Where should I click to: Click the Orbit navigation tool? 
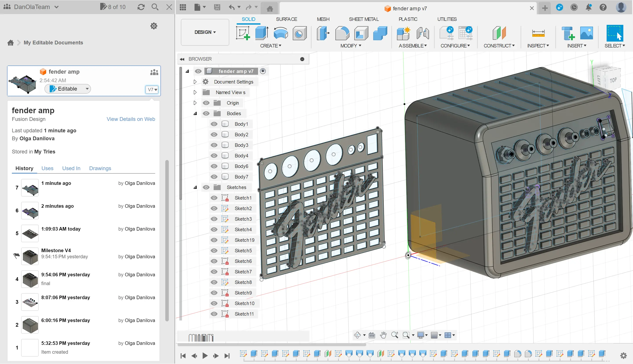point(357,335)
